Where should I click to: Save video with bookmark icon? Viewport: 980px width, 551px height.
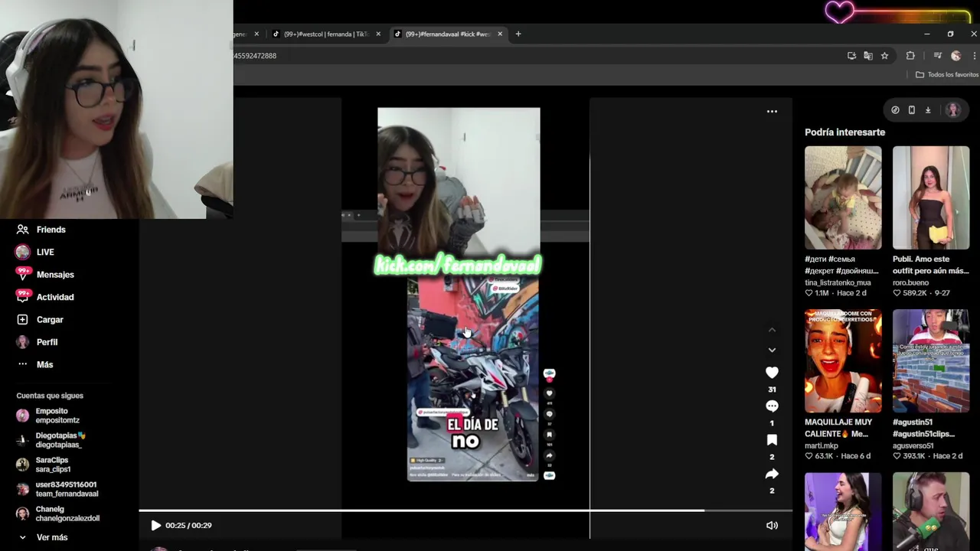(772, 440)
